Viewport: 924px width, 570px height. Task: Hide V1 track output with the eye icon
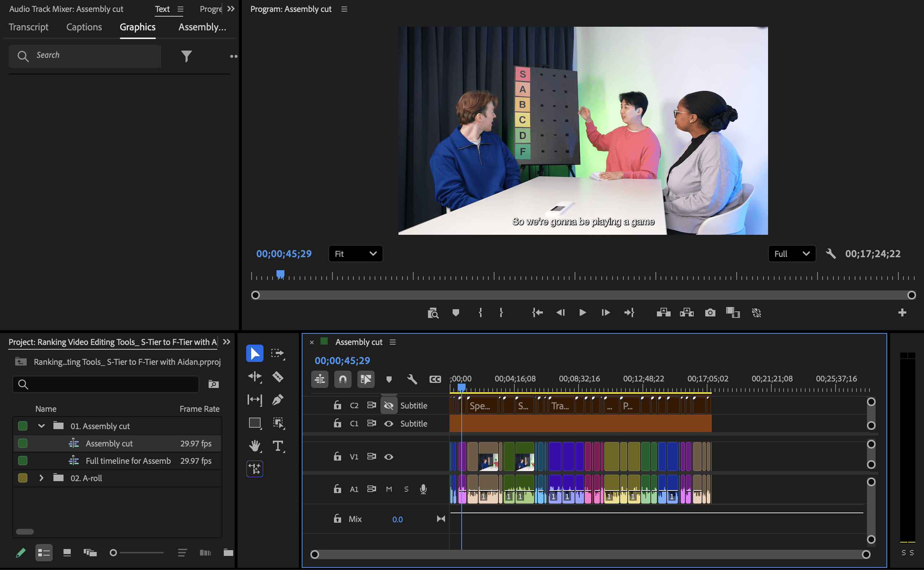coord(389,457)
